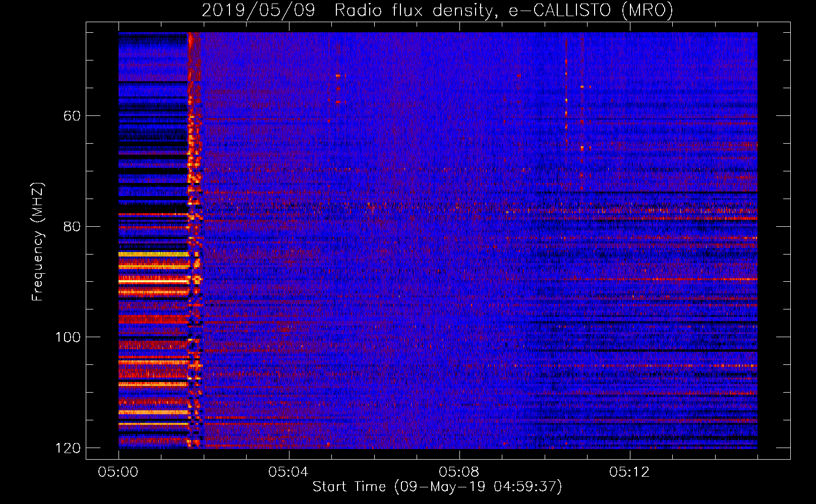Image resolution: width=816 pixels, height=504 pixels.
Task: Click the '120' frequency tick label
Action: coord(68,448)
